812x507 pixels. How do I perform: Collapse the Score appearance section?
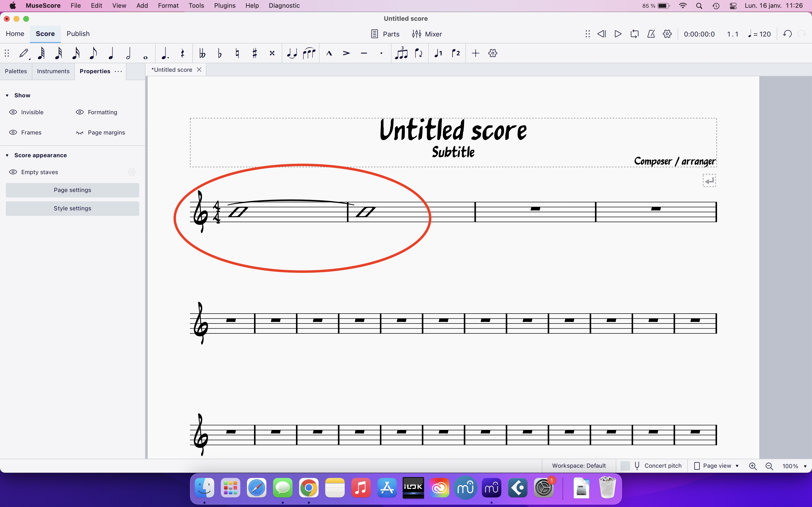pyautogui.click(x=7, y=155)
